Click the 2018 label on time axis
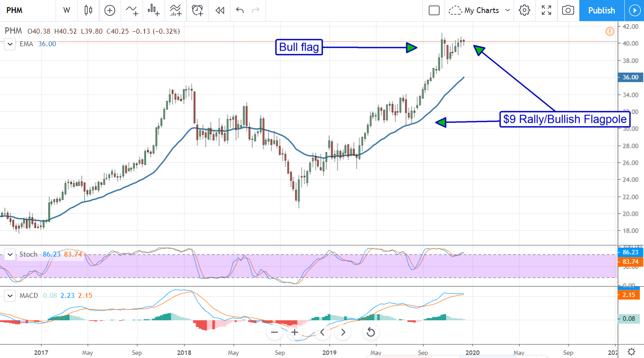644x358 pixels. (x=184, y=352)
